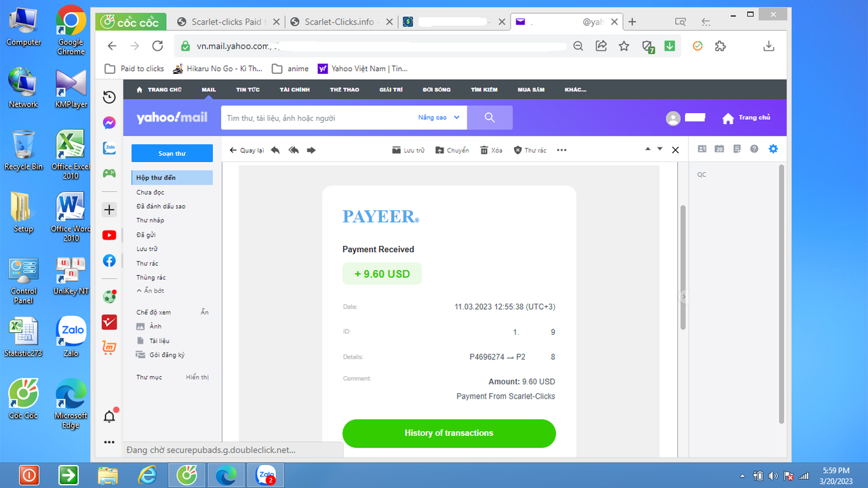
Task: Click the Yahoo Mail search button
Action: coord(490,117)
